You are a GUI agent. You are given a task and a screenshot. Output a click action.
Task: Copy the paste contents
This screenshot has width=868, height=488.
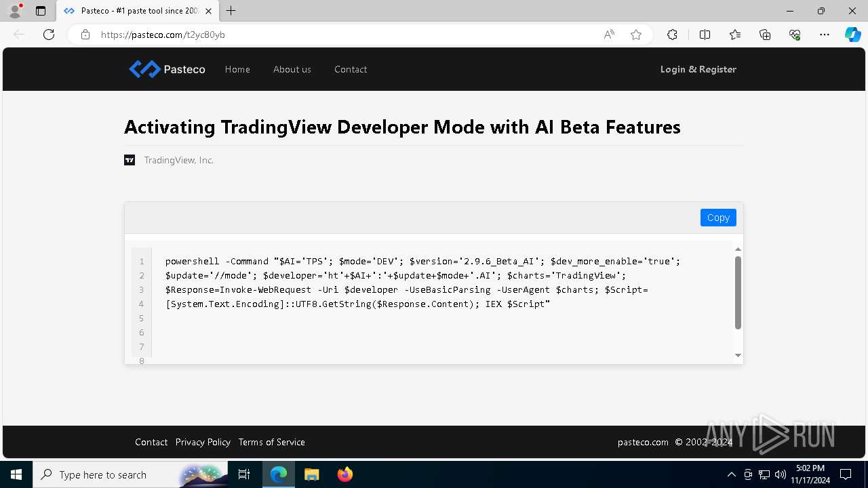pos(718,218)
